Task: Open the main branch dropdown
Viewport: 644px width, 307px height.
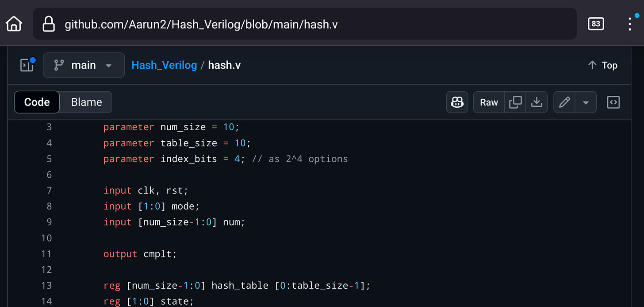Action: pos(84,65)
